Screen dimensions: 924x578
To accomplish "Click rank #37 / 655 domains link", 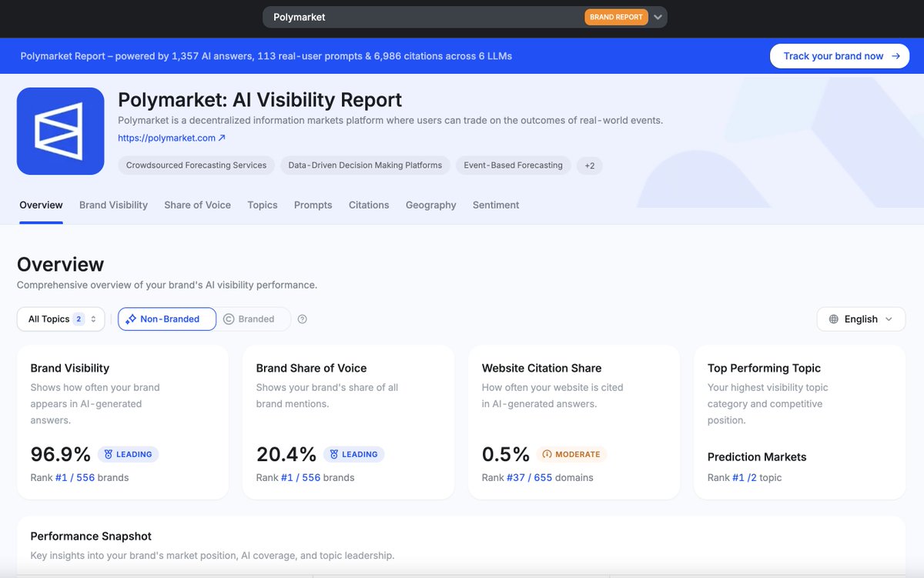I will (x=529, y=477).
